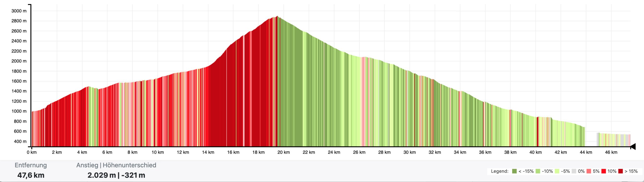Select the pink 5% legend swatch

coord(589,171)
